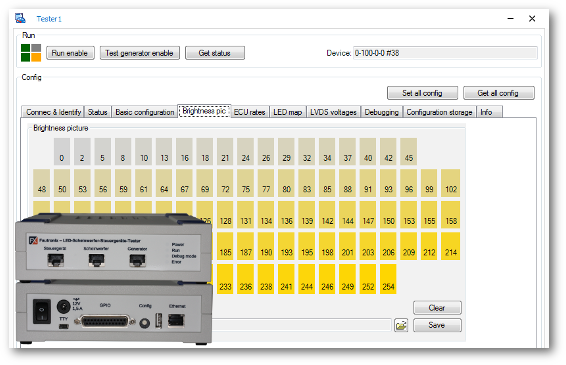
Task: Select brightness cell 128
Action: pyautogui.click(x=225, y=215)
